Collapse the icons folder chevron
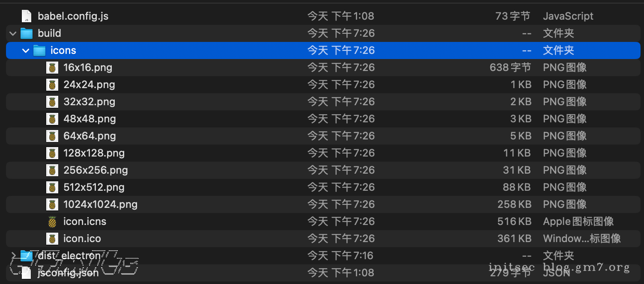Image resolution: width=644 pixels, height=284 pixels. tap(26, 50)
